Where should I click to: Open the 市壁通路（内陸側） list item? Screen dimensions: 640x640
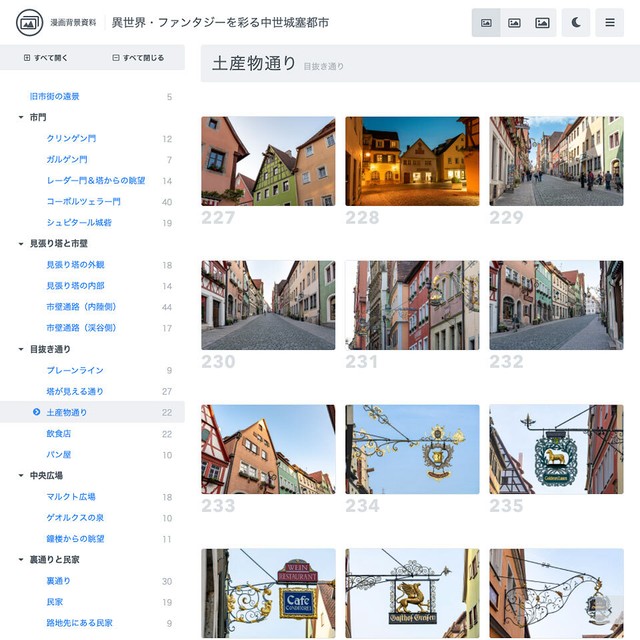click(81, 307)
